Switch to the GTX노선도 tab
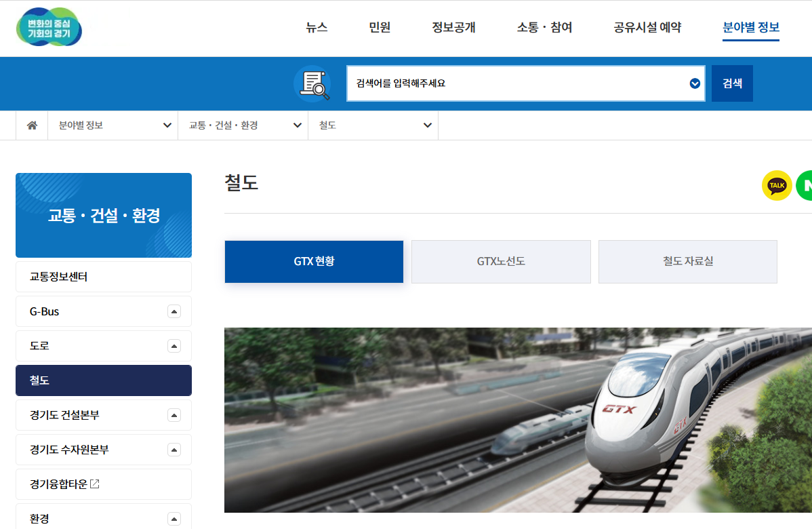The image size is (812, 529). 501,261
